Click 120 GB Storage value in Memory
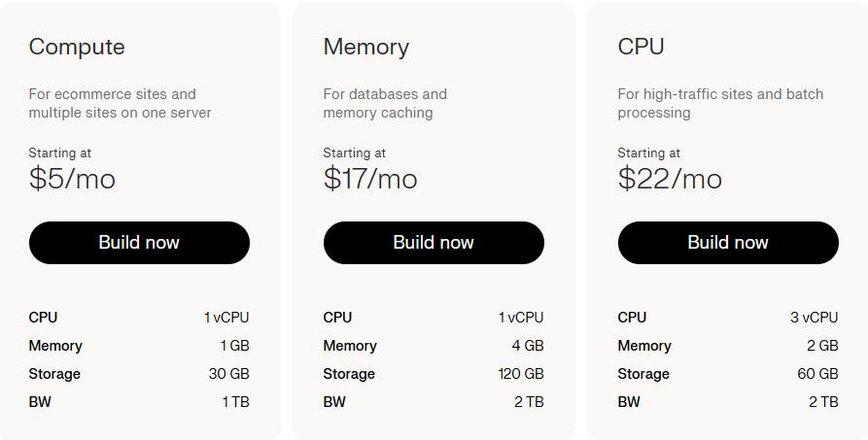868x440 pixels. click(520, 374)
